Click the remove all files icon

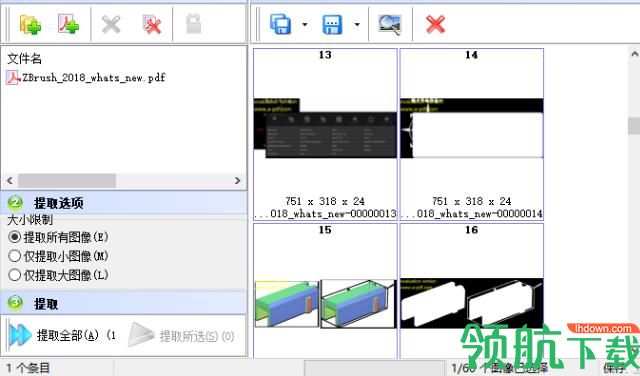(151, 24)
